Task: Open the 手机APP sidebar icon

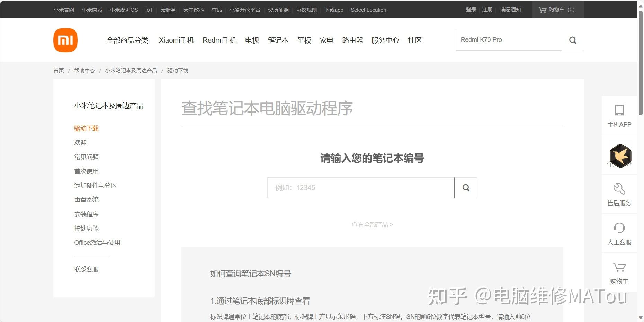Action: (619, 116)
